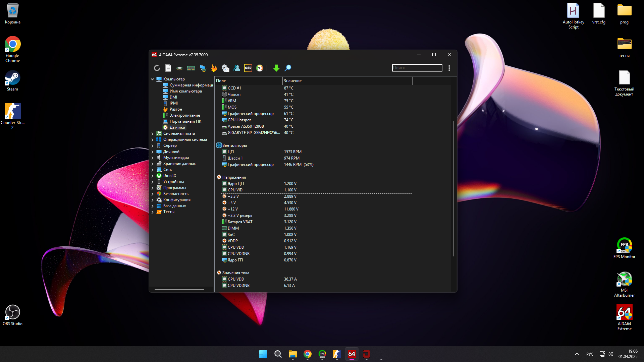Open the Steam desktop shortcut
Screen dimensions: 644x362
12,81
